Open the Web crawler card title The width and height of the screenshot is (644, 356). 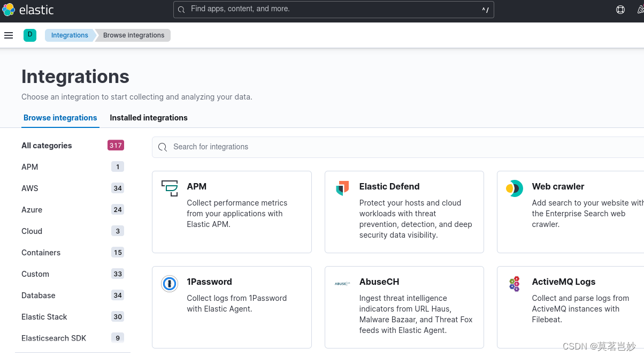[x=558, y=186]
